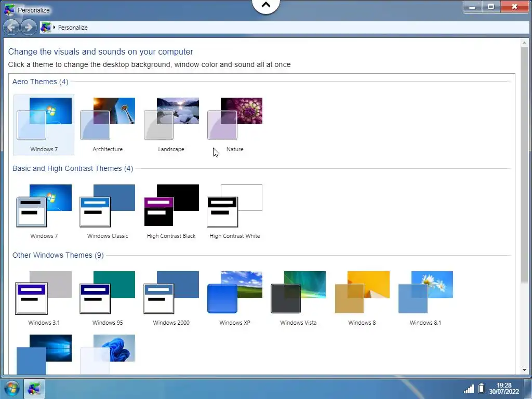Apply the Windows 8.1 theme
The image size is (532, 399).
(425, 299)
